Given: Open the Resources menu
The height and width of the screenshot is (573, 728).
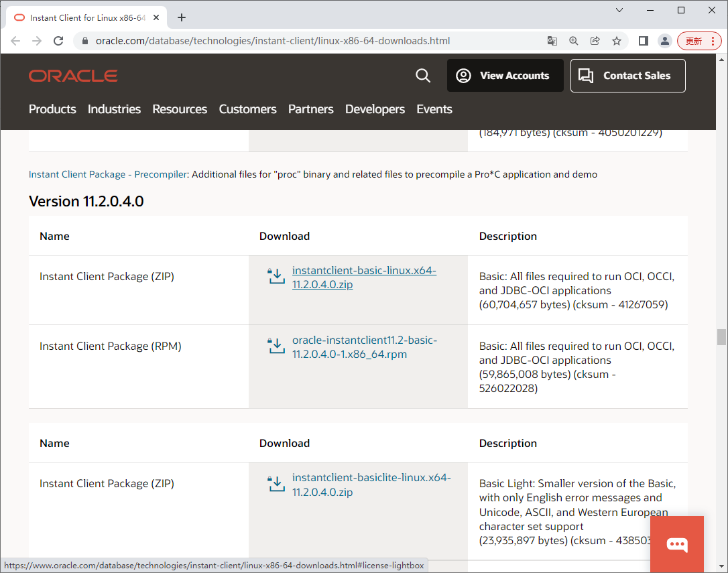Looking at the screenshot, I should tap(180, 109).
